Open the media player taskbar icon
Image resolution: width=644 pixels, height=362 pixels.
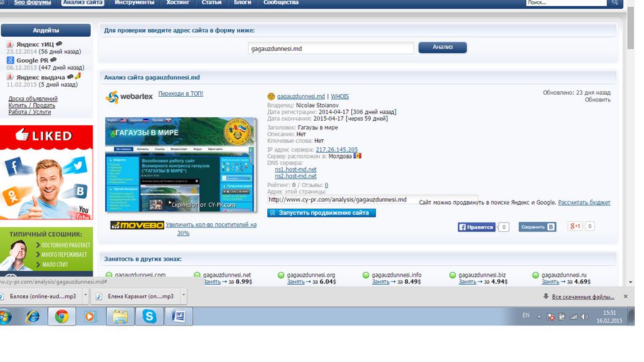pyautogui.click(x=91, y=317)
